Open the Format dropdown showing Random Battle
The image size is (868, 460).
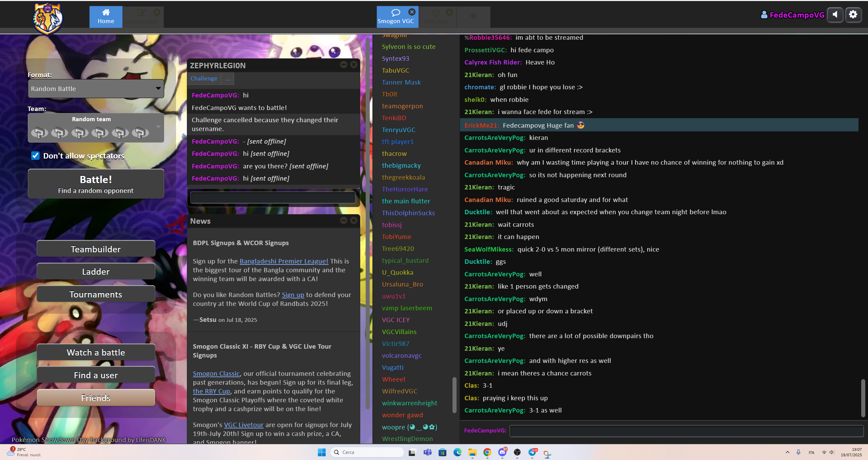96,89
